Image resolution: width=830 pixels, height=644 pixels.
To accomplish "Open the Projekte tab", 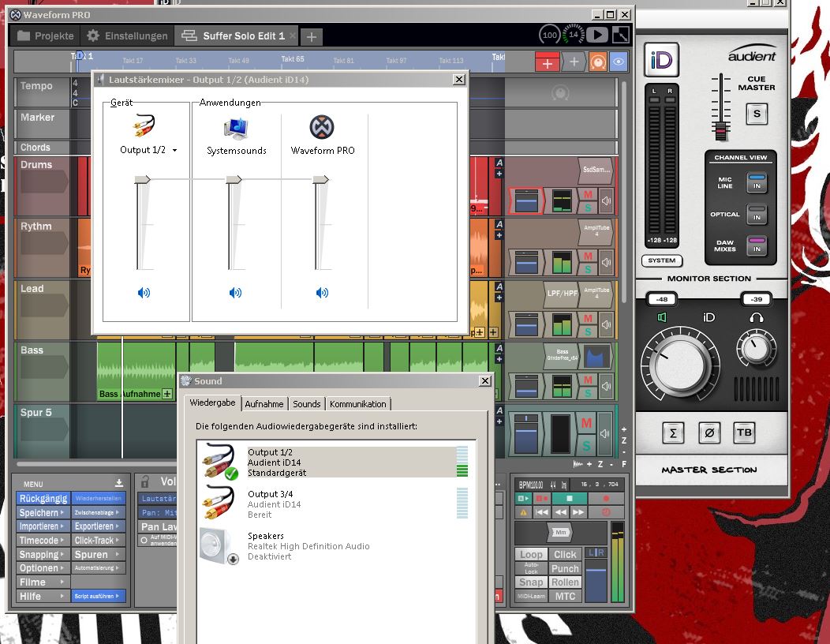I will click(x=46, y=36).
